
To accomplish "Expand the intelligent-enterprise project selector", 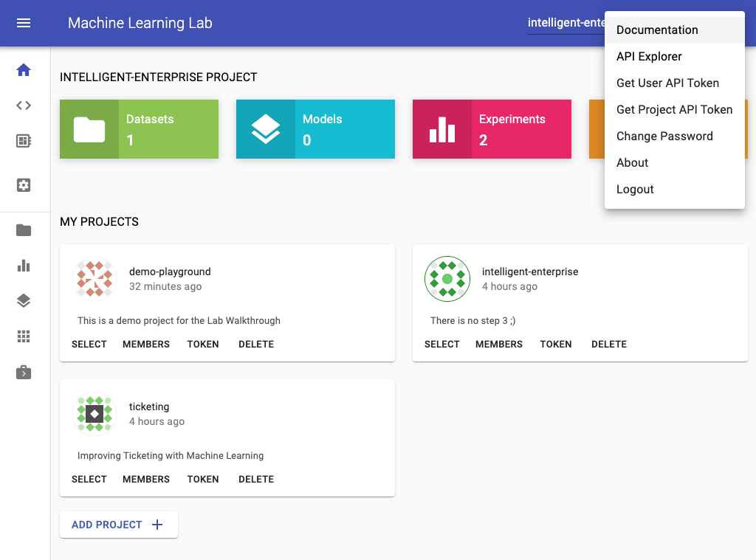I will click(566, 23).
